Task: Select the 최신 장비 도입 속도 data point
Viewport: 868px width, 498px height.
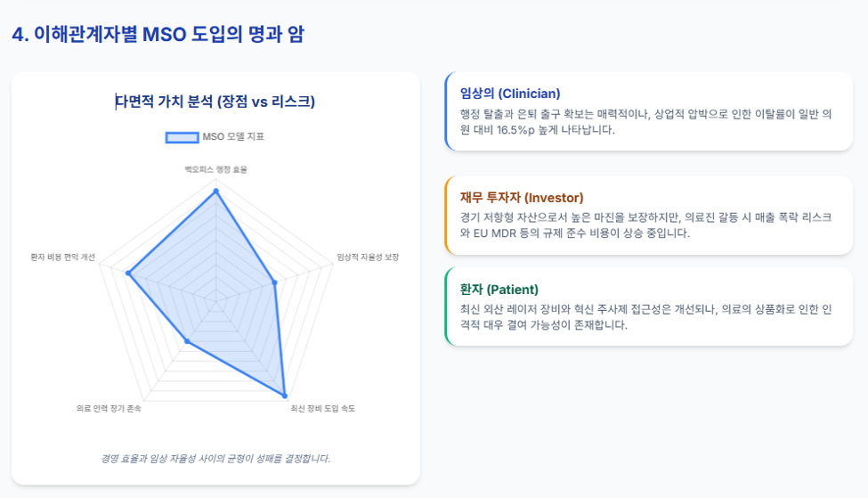Action: coord(285,396)
